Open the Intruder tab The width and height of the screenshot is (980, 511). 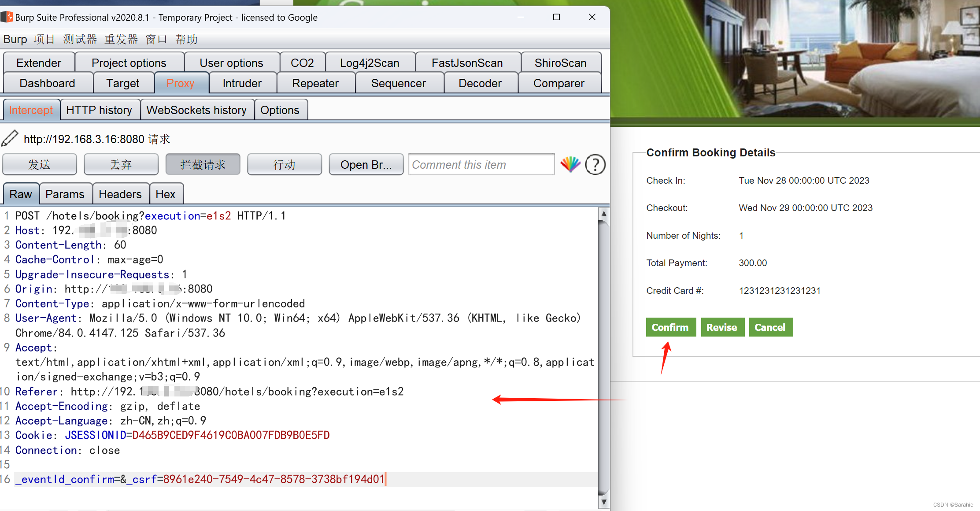coord(242,83)
